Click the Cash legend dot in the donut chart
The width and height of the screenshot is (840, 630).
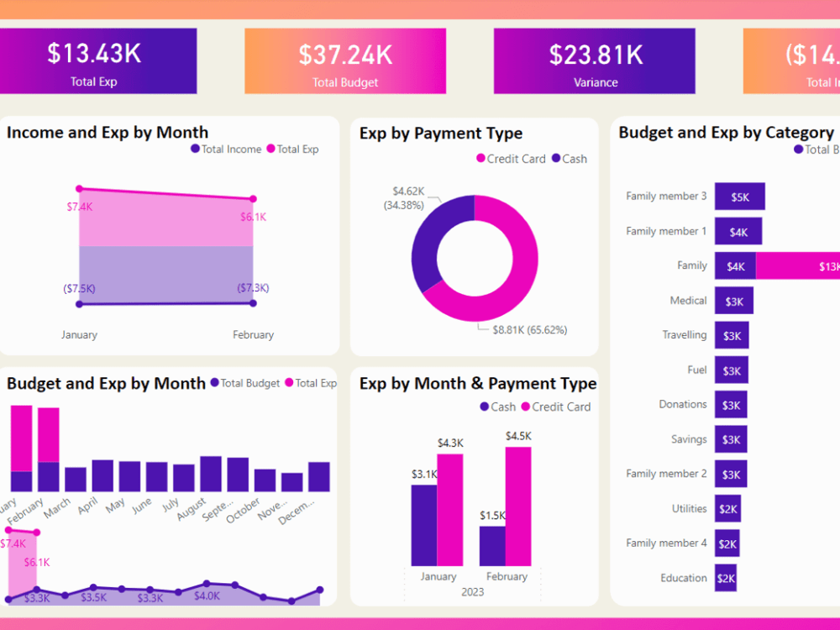(555, 158)
